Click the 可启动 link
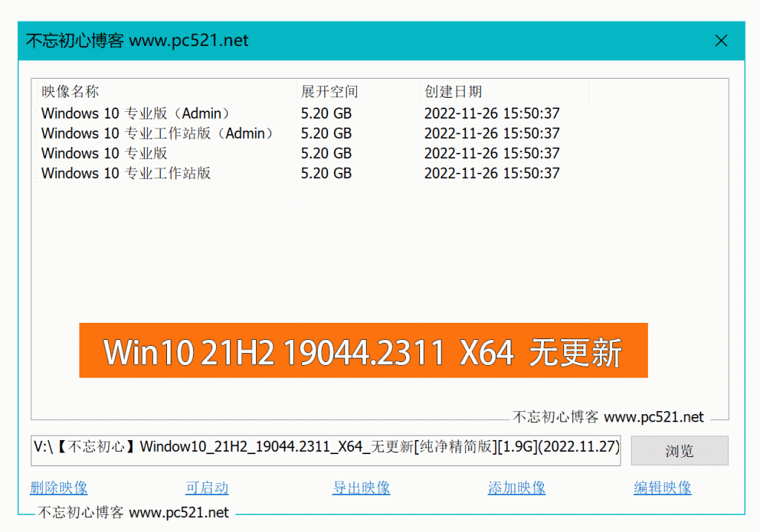The height and width of the screenshot is (532, 760). (x=206, y=487)
